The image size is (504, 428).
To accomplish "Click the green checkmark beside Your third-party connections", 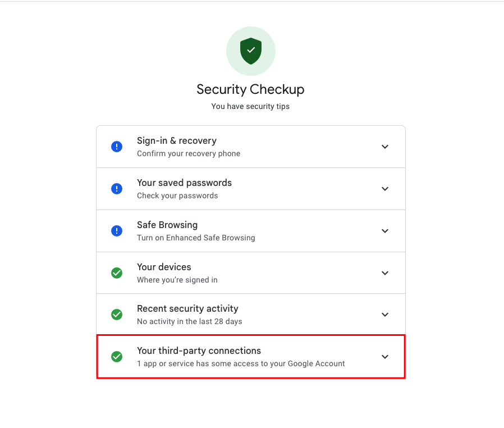I will (117, 357).
